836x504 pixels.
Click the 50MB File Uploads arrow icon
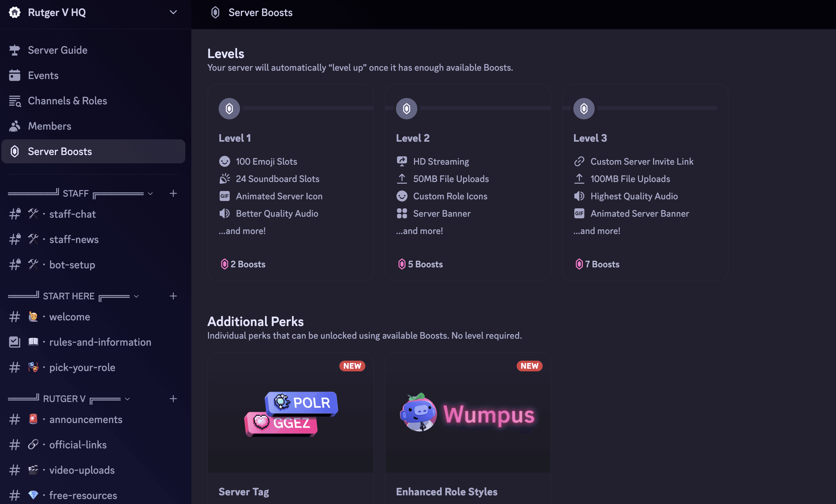tap(402, 179)
